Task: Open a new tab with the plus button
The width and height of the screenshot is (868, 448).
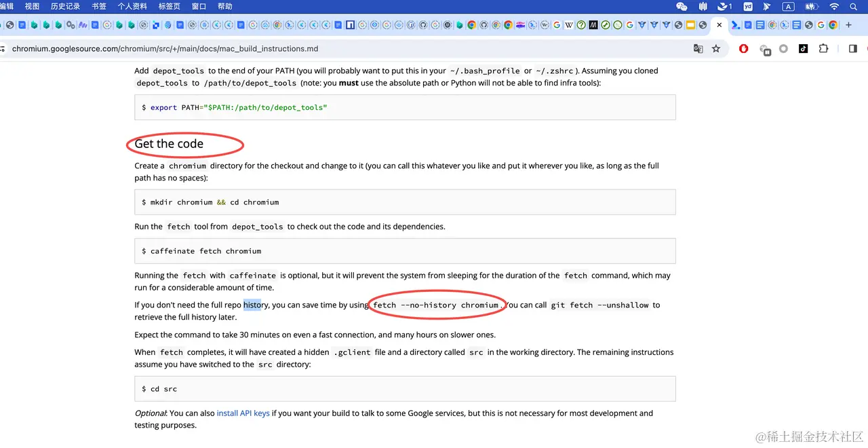Action: click(x=848, y=25)
